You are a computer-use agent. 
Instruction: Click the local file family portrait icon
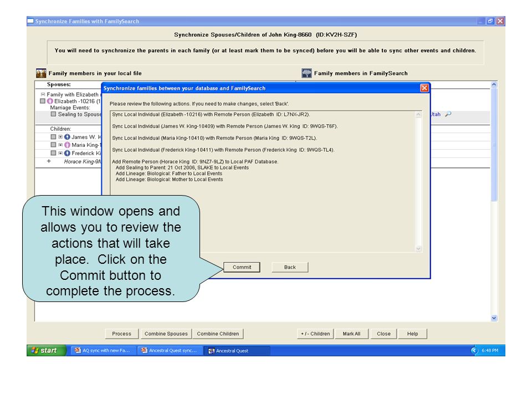pos(41,73)
